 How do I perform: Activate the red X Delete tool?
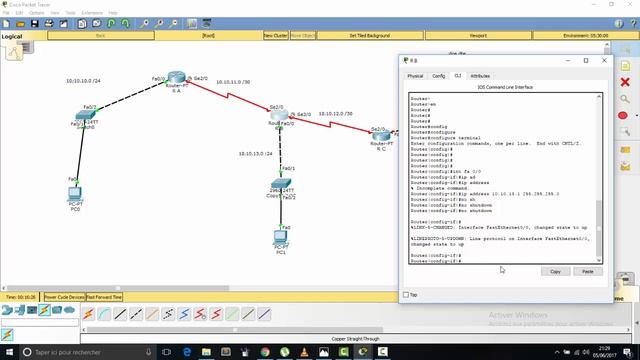[x=625, y=82]
